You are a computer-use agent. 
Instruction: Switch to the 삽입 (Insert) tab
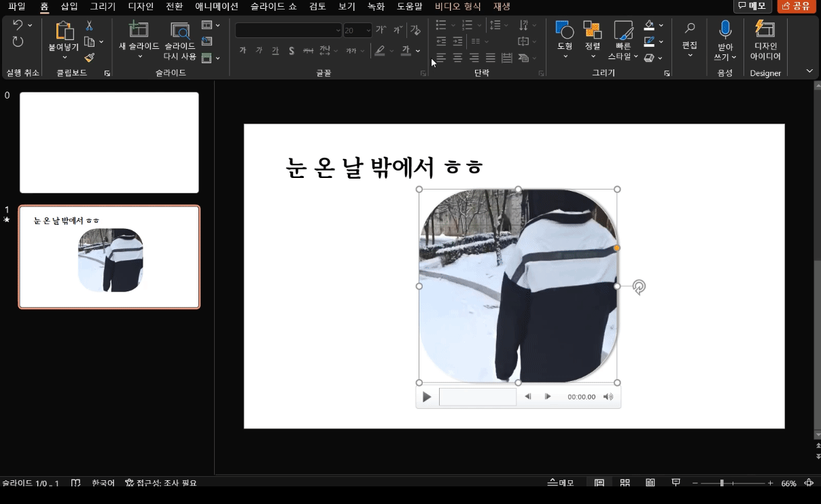[69, 6]
